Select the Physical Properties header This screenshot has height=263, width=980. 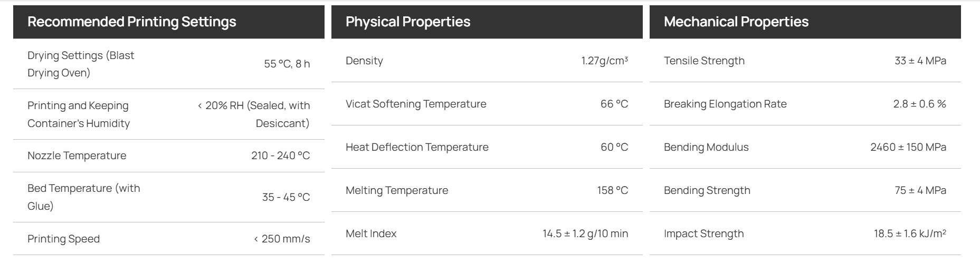pyautogui.click(x=408, y=22)
